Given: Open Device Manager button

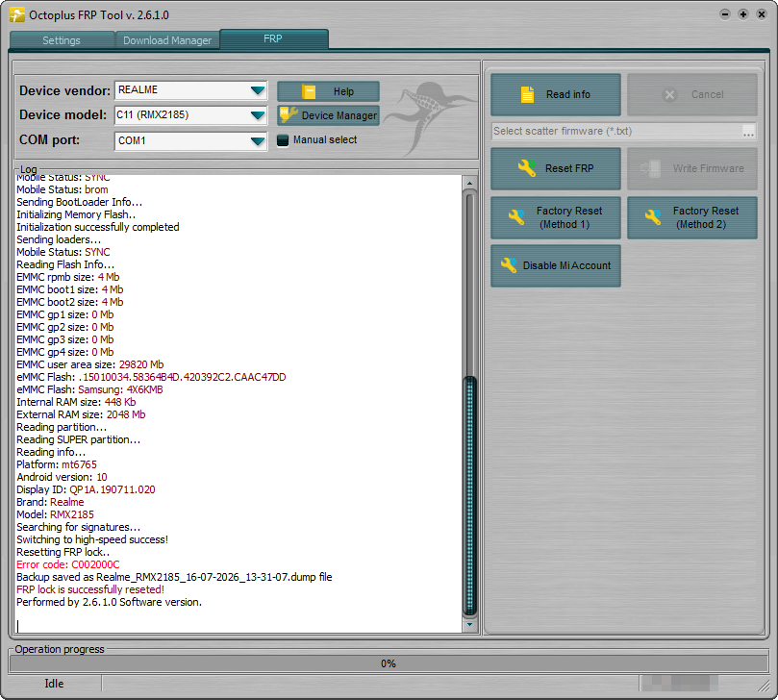Looking at the screenshot, I should click(x=329, y=115).
